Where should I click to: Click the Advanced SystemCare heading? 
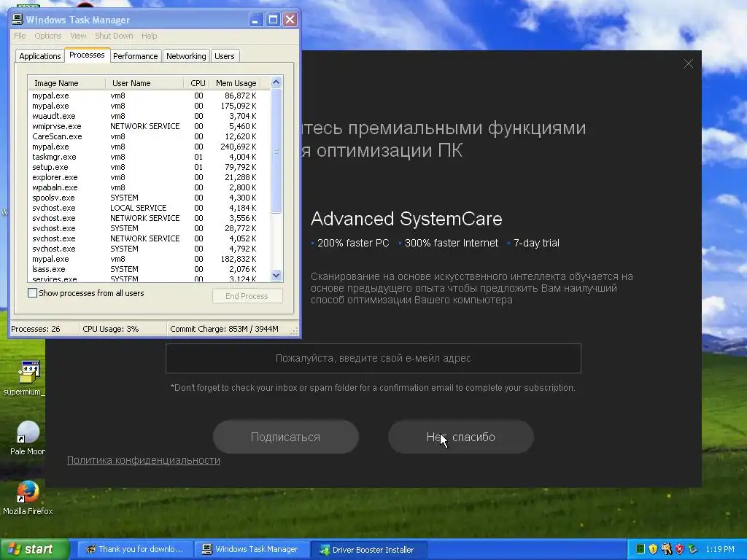[406, 219]
